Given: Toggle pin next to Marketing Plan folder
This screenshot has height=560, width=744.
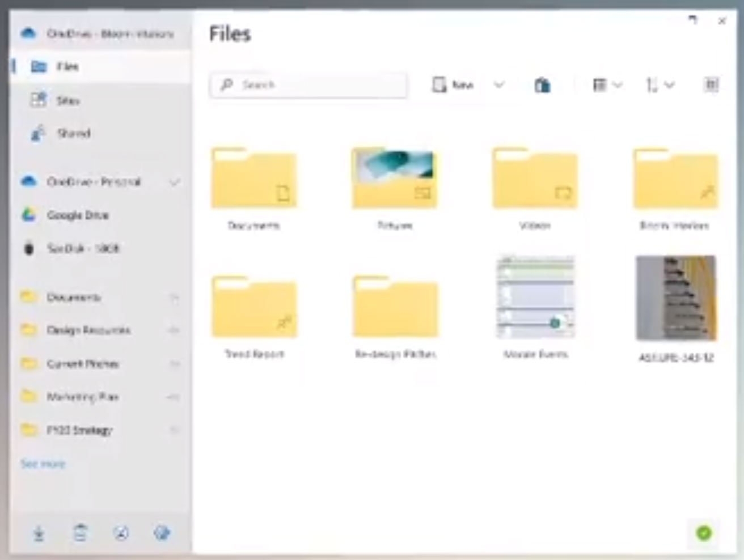Looking at the screenshot, I should (174, 397).
